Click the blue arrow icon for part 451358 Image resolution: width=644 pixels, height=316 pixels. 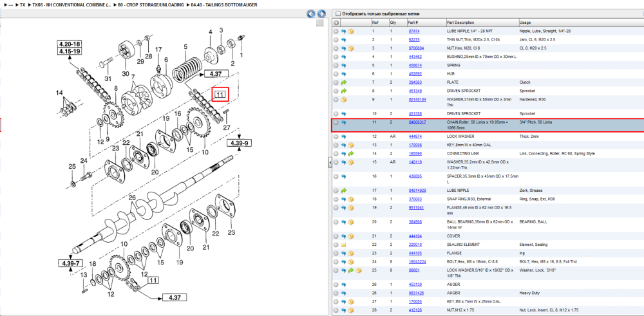click(x=343, y=114)
